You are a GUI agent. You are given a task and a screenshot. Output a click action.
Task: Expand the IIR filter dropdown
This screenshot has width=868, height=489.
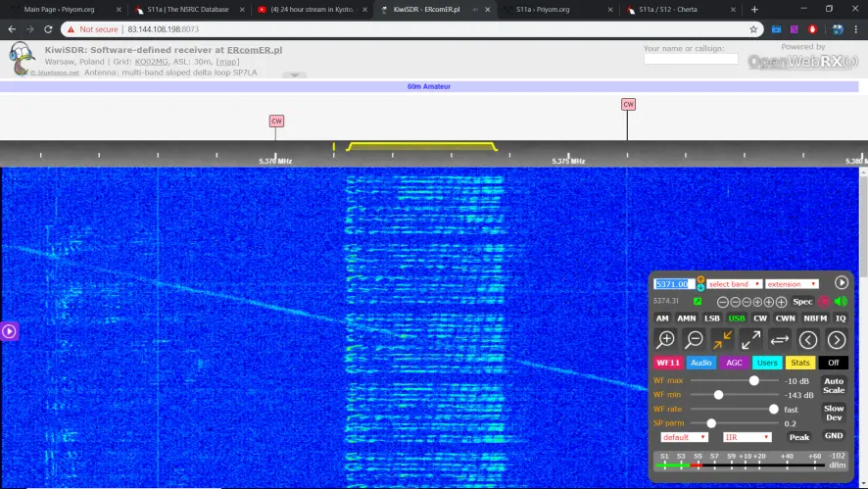(747, 437)
